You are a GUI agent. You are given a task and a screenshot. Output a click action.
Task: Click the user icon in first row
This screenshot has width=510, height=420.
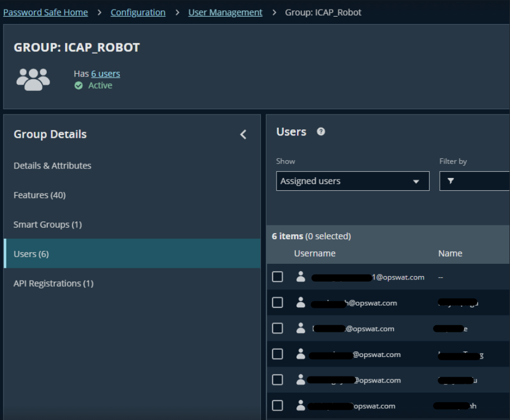(x=301, y=277)
